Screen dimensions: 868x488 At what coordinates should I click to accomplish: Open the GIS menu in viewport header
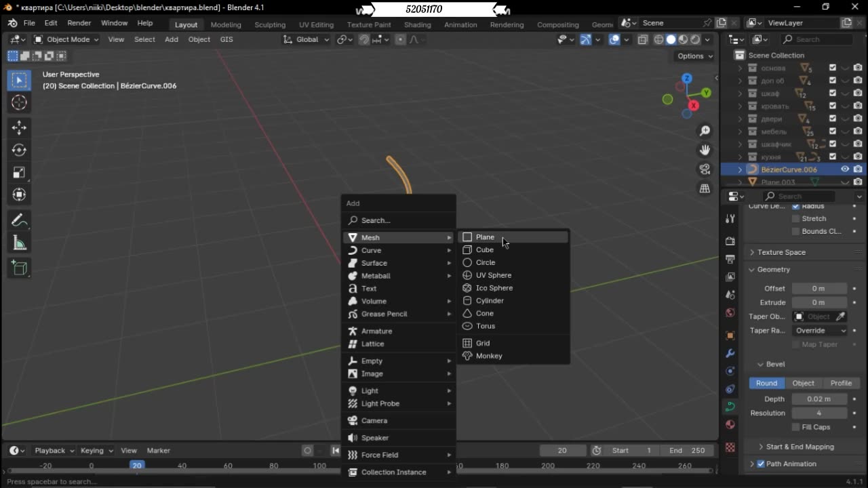click(x=226, y=39)
